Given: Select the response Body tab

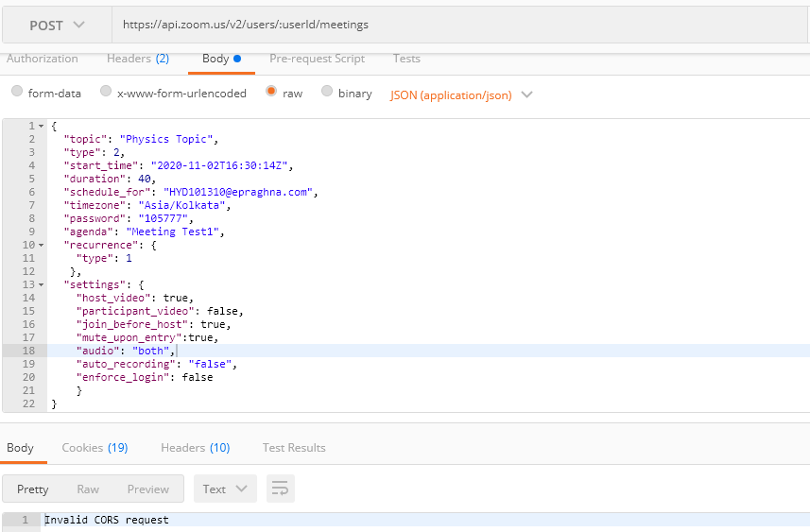Looking at the screenshot, I should (20, 448).
